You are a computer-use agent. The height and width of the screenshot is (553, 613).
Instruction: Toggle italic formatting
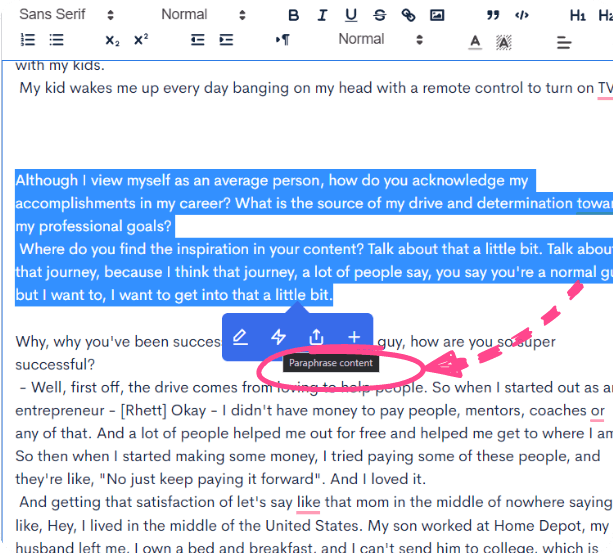click(322, 15)
